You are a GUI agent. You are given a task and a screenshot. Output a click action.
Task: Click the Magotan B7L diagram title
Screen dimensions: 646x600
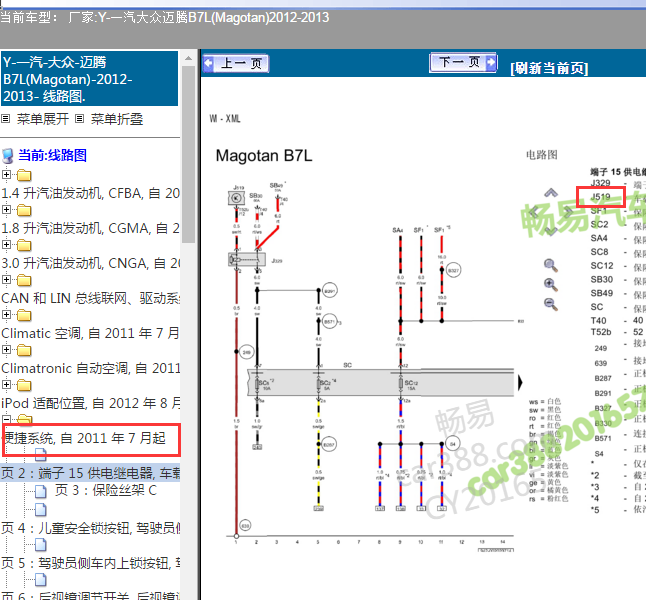264,156
